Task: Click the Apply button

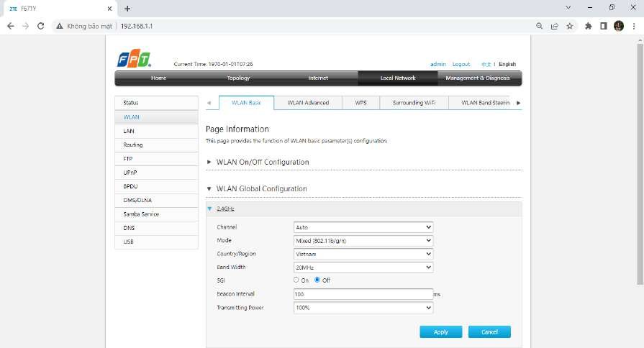Action: click(440, 331)
